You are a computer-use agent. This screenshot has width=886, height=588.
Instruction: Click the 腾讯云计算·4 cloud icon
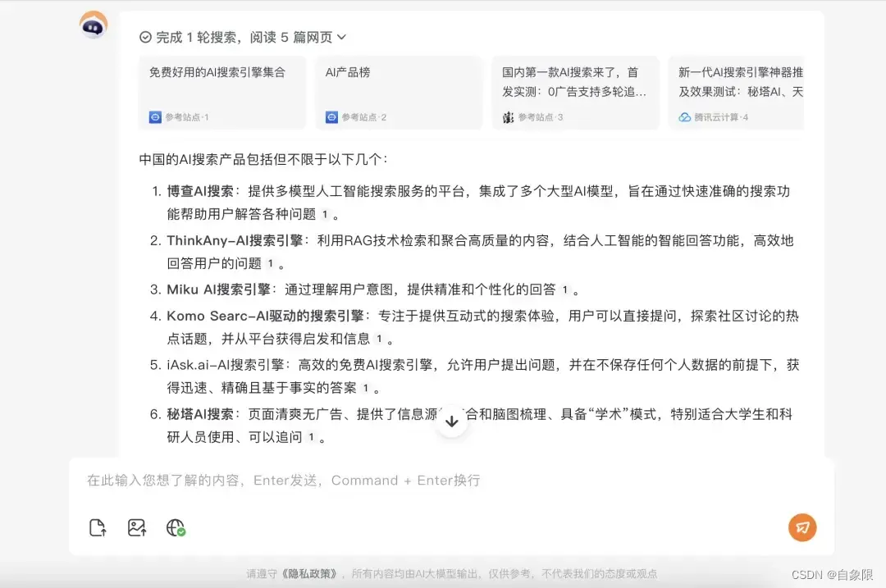tap(685, 117)
